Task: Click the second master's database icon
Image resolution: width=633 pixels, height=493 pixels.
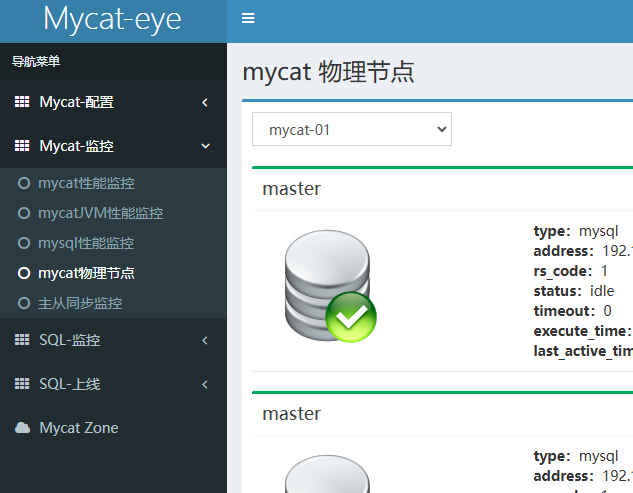Action: [327, 474]
